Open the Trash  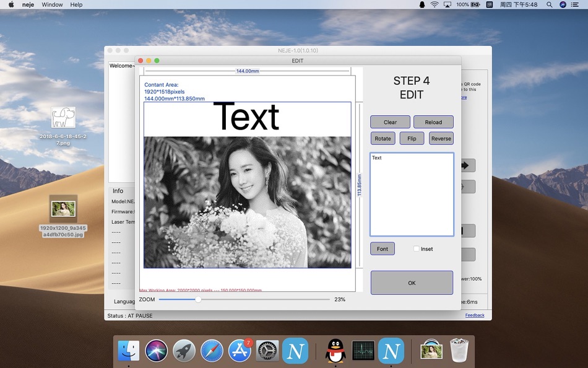pos(459,351)
